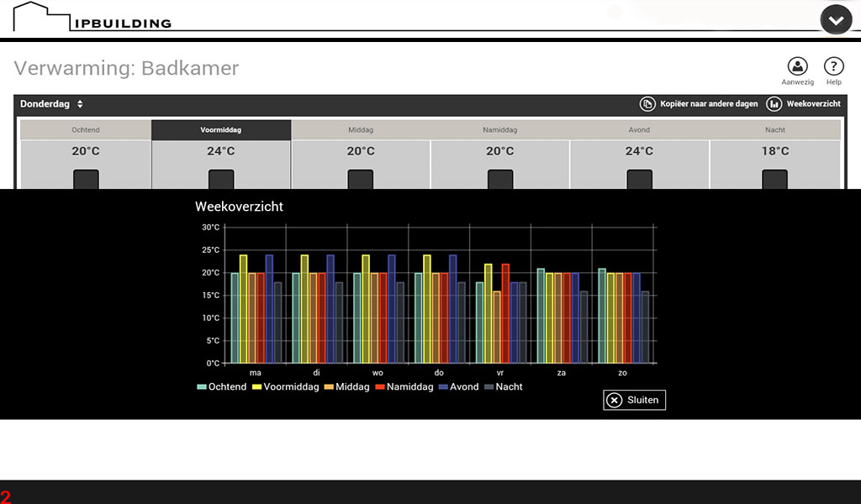The width and height of the screenshot is (861, 504).
Task: Switch to the Middag tab
Action: (361, 130)
